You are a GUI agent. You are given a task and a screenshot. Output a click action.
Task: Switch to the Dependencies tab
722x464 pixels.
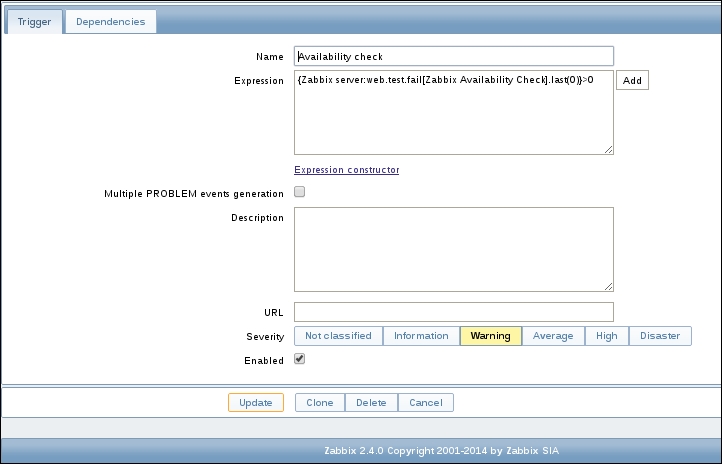pos(110,21)
